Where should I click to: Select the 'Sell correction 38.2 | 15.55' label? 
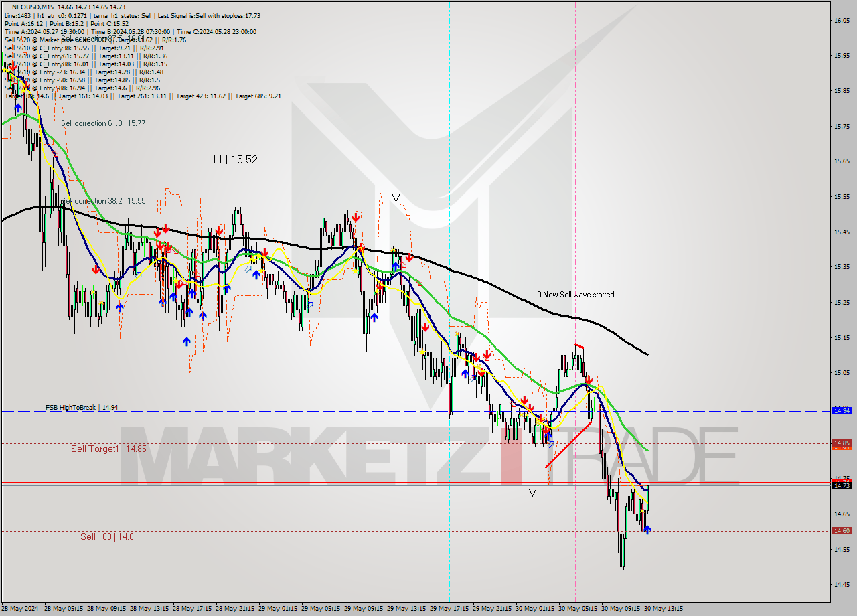(x=103, y=201)
